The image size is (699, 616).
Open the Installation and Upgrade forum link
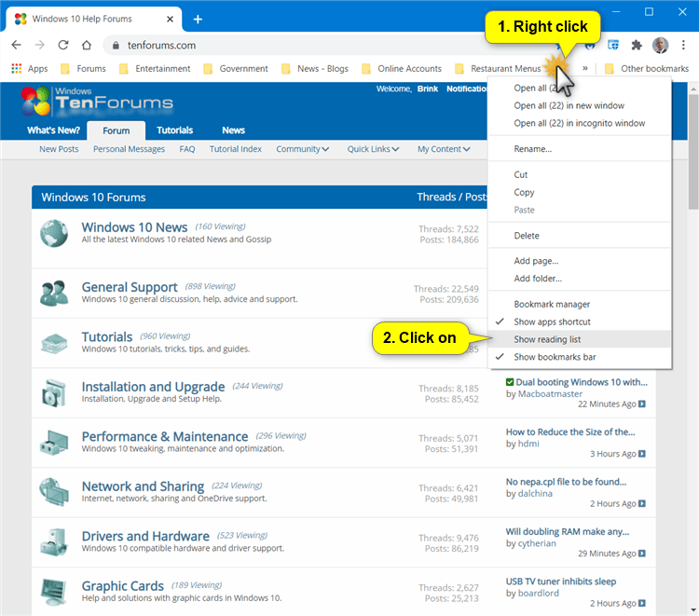pos(154,387)
